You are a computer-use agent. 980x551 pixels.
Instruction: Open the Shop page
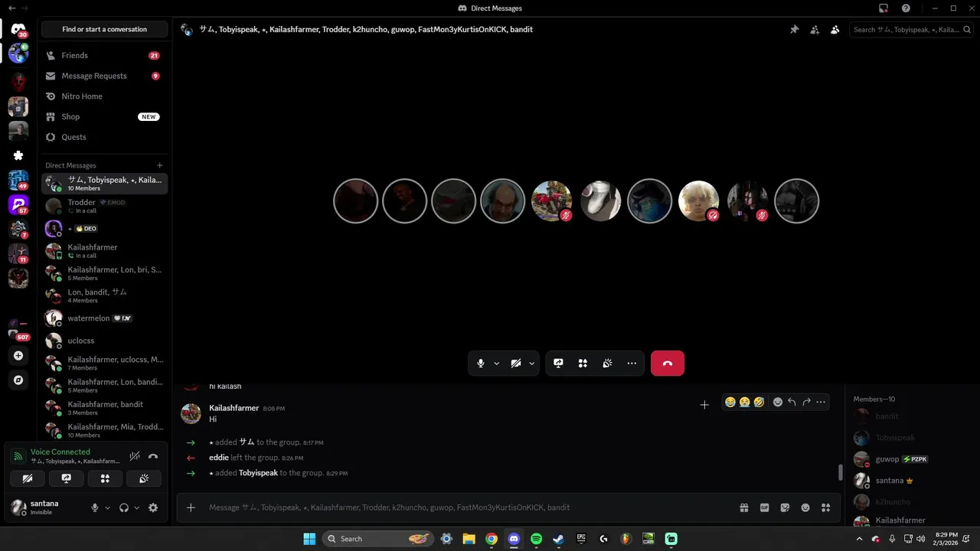103,116
